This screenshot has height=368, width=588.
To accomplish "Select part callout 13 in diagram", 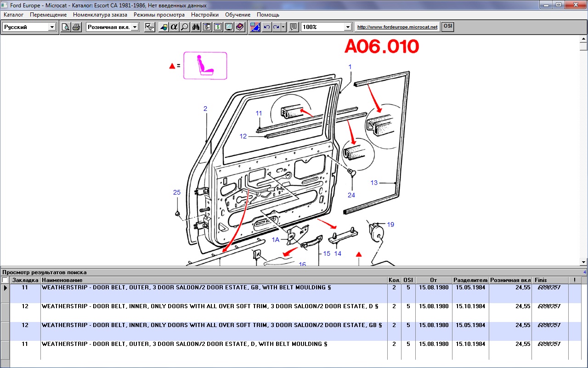I will click(x=374, y=183).
